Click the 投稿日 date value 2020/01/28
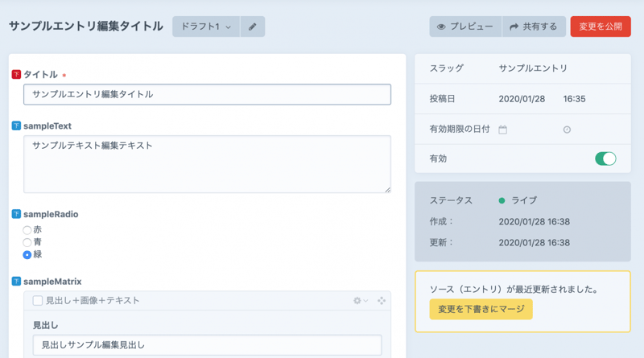This screenshot has height=358, width=644. [x=522, y=99]
